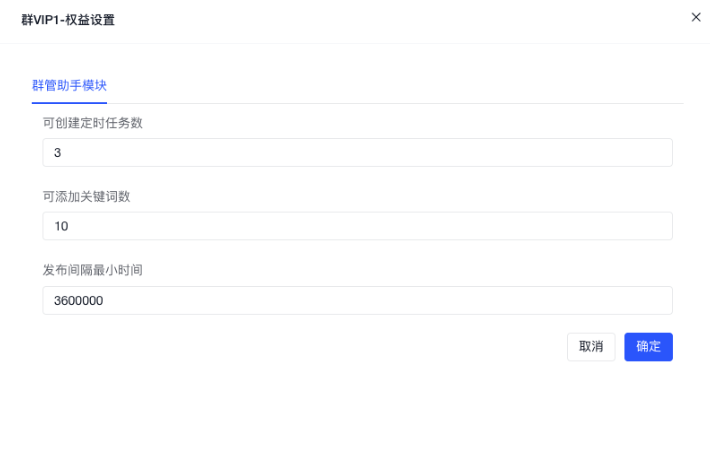This screenshot has height=460, width=710.
Task: Click the minimum publish interval field
Action: 357,300
